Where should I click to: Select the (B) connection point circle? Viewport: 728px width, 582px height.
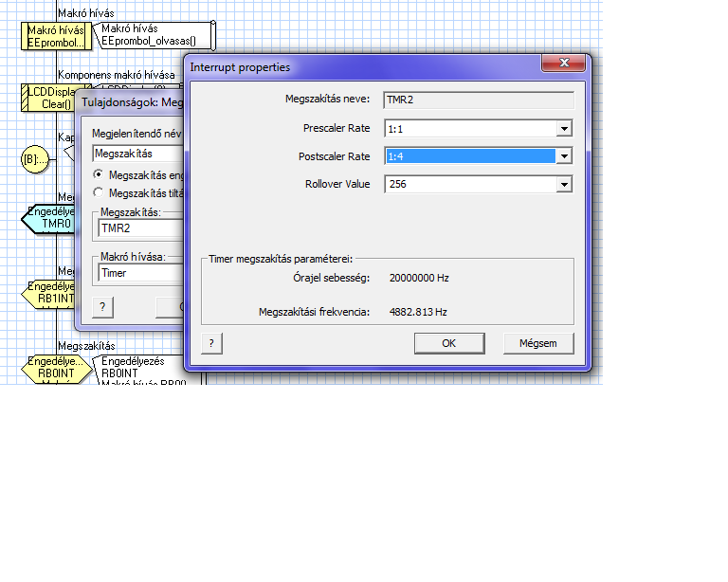click(x=35, y=159)
